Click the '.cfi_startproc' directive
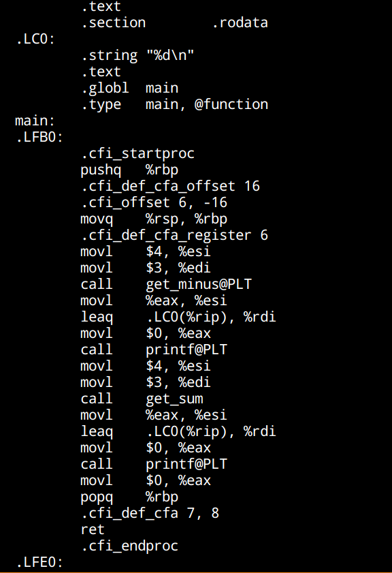 point(137,153)
